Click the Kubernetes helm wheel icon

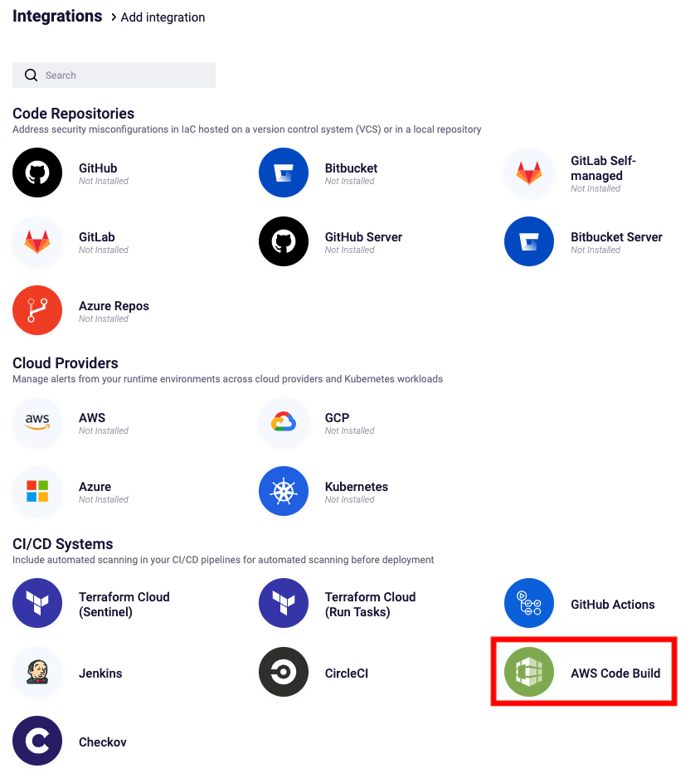pos(284,491)
